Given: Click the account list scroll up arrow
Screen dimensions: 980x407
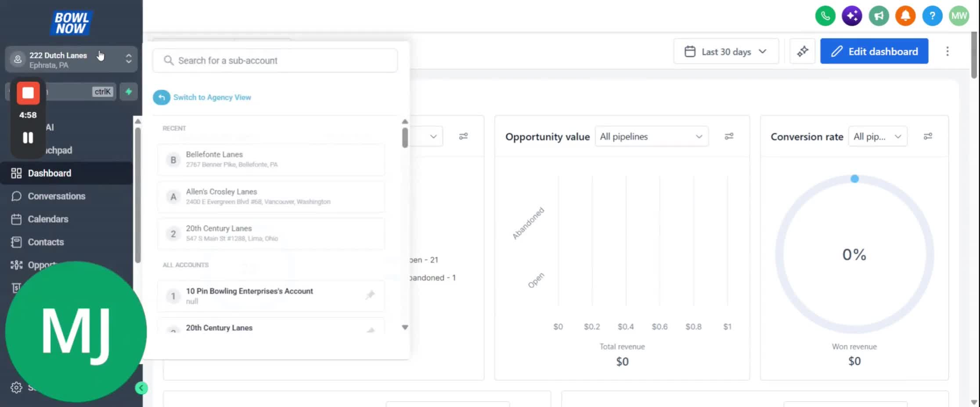Looking at the screenshot, I should [x=405, y=121].
